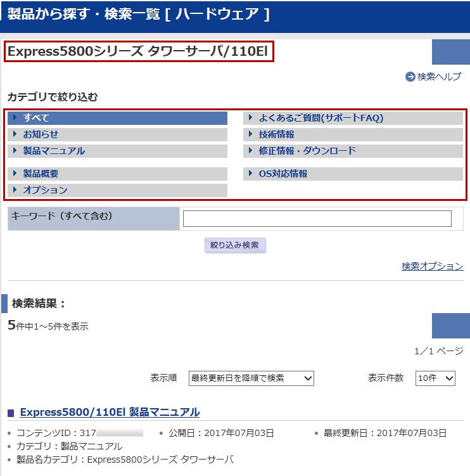Open Express5800/110El 製品マニュアル result link
The height and width of the screenshot is (476, 470).
tap(110, 412)
